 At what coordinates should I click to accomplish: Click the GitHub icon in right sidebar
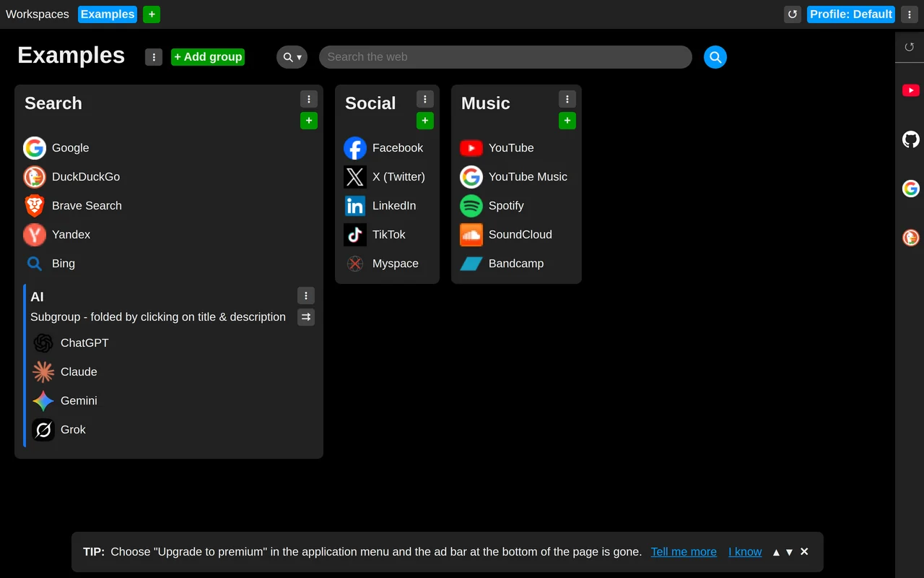point(911,139)
